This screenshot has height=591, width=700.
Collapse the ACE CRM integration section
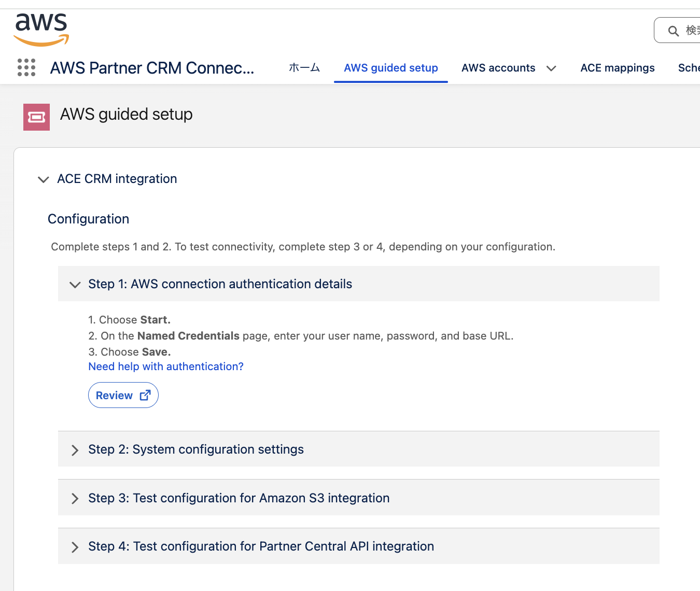pyautogui.click(x=44, y=179)
